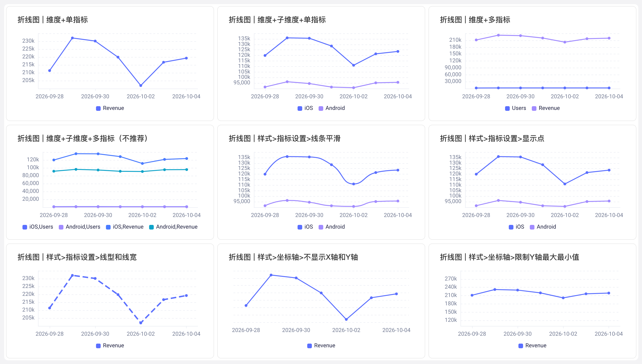
Task: Click the iOS,Users legend color square
Action: pyautogui.click(x=25, y=227)
